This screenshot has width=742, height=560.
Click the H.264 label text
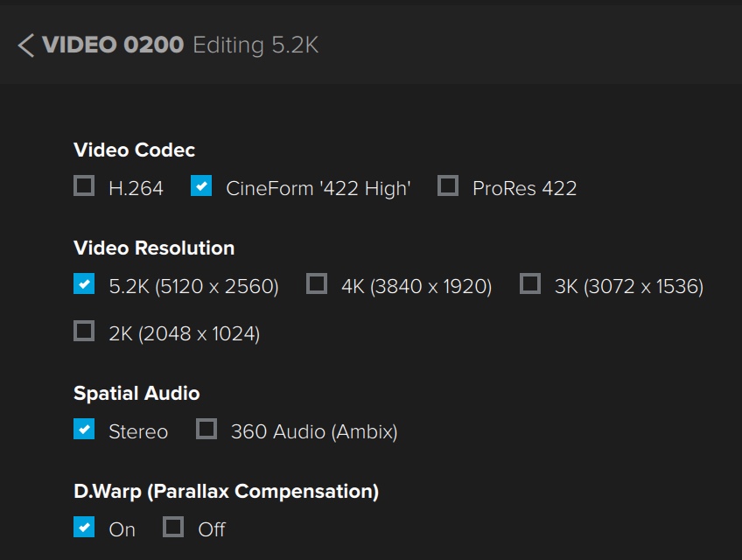(136, 188)
